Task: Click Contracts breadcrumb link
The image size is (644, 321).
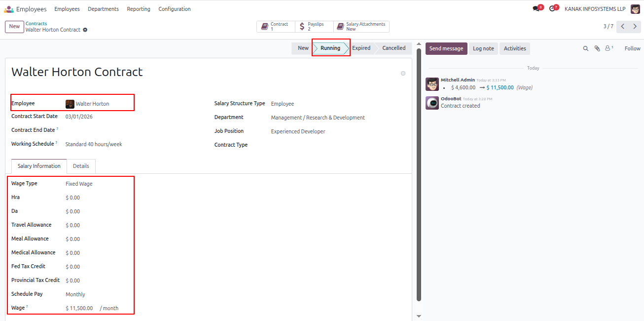Action: pos(36,23)
